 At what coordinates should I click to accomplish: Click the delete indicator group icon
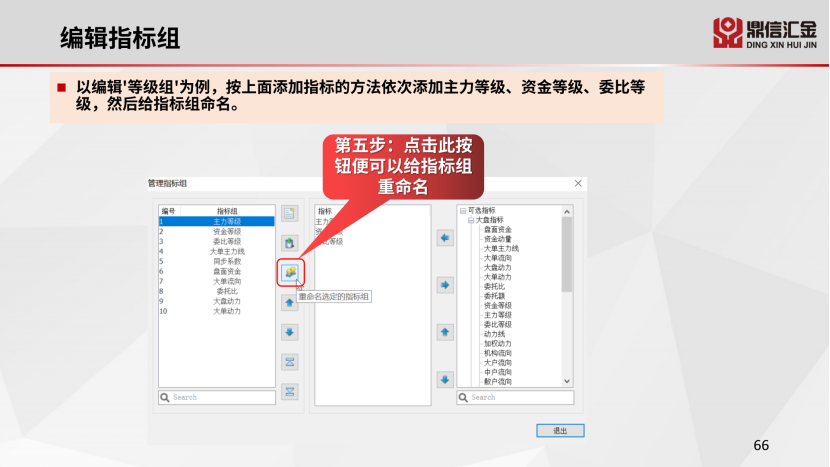point(290,243)
